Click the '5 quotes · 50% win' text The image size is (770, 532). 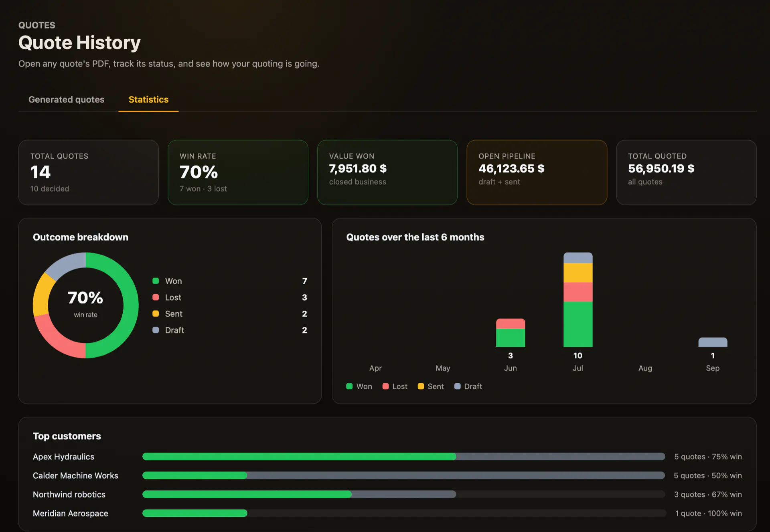tap(708, 475)
